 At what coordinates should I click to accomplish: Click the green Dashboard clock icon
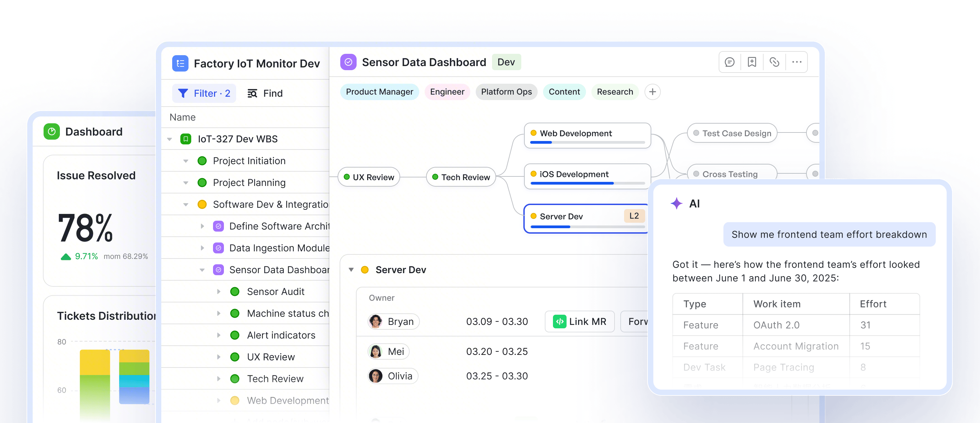coord(52,132)
